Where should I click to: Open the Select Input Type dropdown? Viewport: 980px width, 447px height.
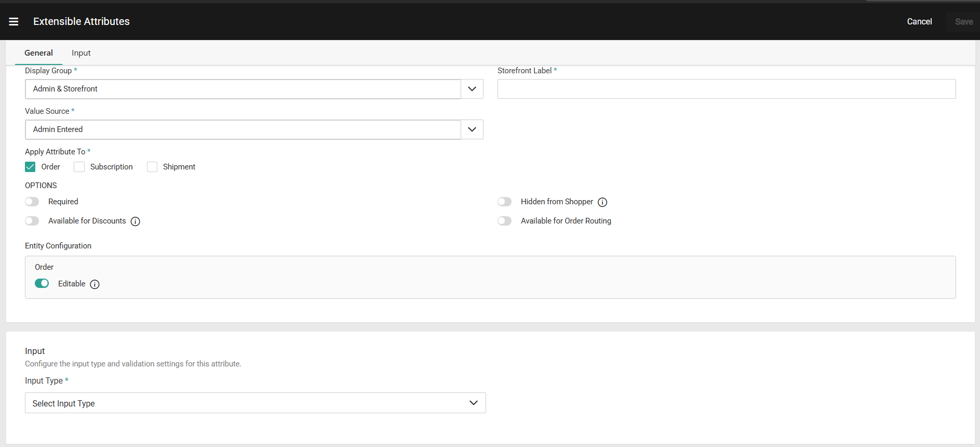256,403
